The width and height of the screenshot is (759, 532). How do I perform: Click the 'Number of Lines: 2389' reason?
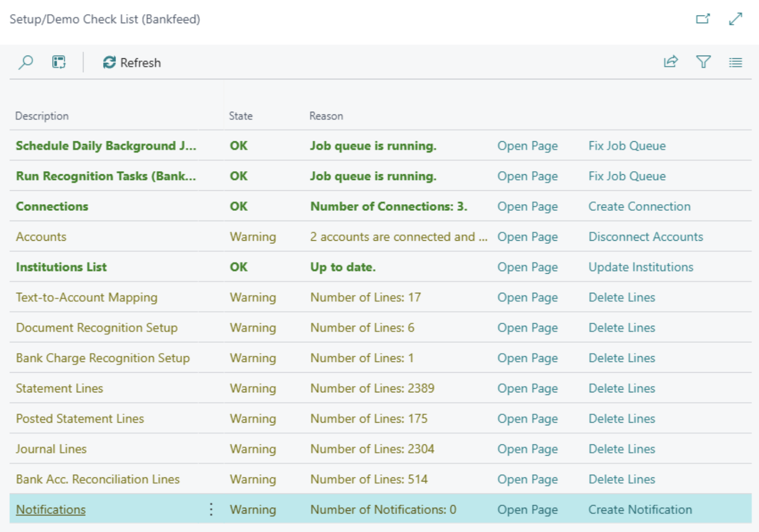pyautogui.click(x=372, y=388)
